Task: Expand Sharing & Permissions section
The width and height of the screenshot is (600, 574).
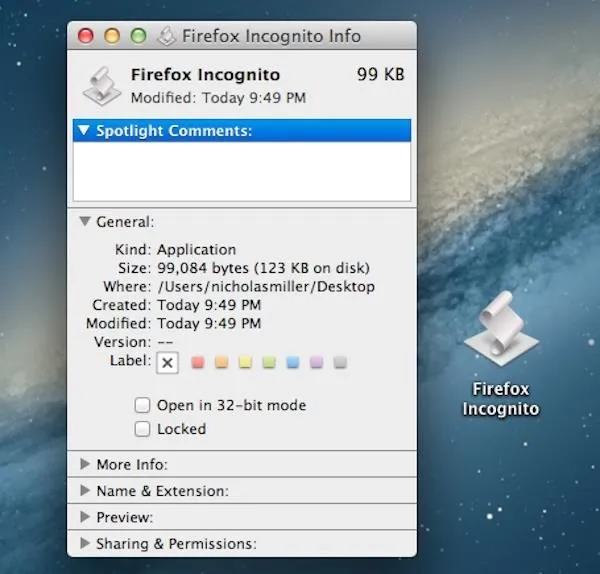Action: pos(85,543)
